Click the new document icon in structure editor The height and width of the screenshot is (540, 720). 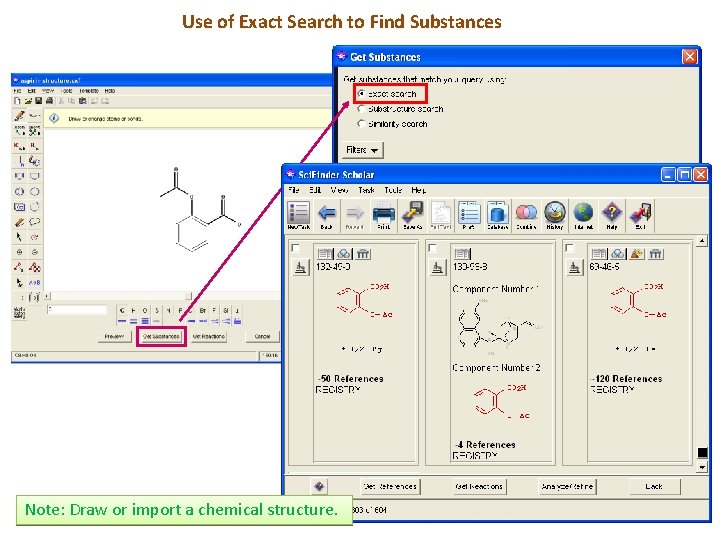17,101
